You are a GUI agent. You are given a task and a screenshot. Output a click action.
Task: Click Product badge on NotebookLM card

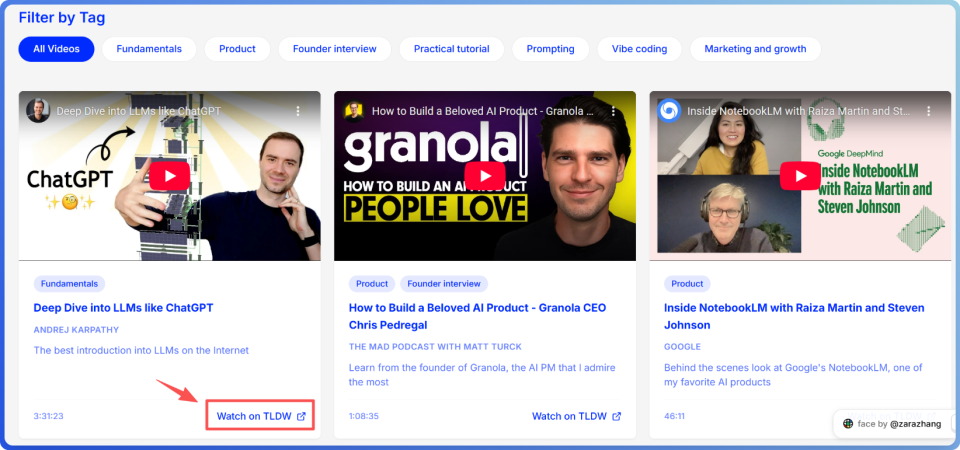(687, 284)
